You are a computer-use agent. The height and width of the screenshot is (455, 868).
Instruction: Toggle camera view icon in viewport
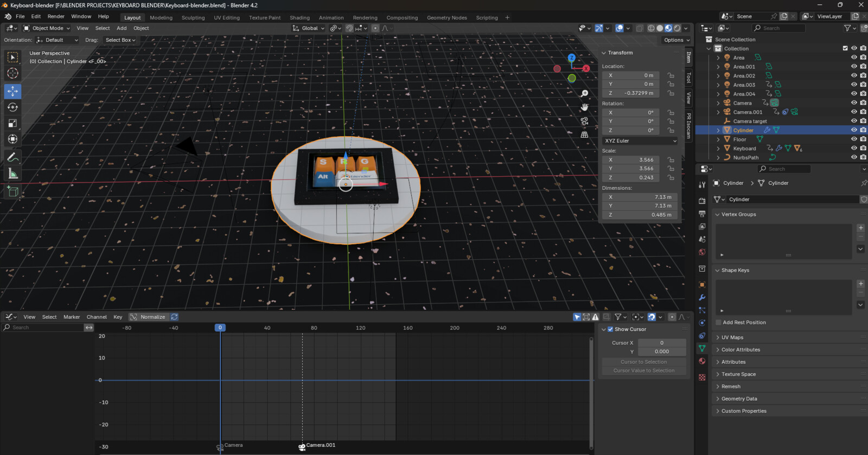coord(585,121)
